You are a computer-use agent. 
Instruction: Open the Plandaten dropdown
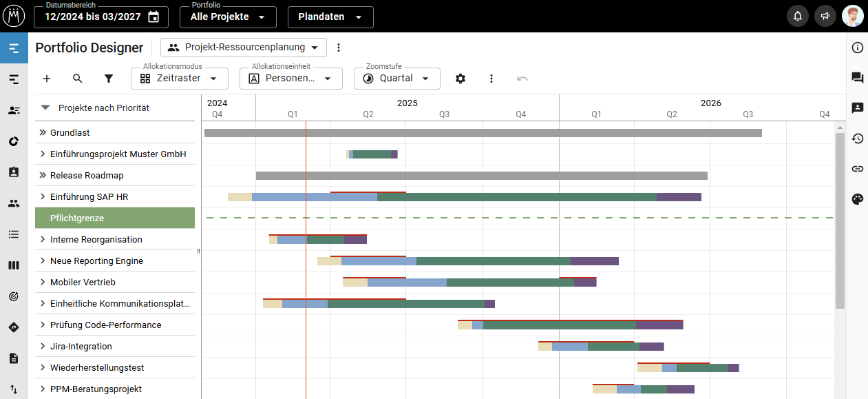click(330, 17)
